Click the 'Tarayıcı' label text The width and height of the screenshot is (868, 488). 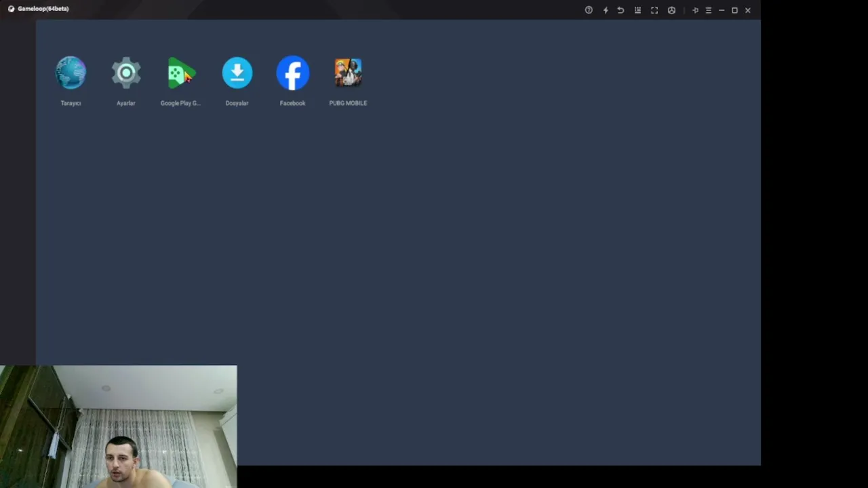(71, 103)
